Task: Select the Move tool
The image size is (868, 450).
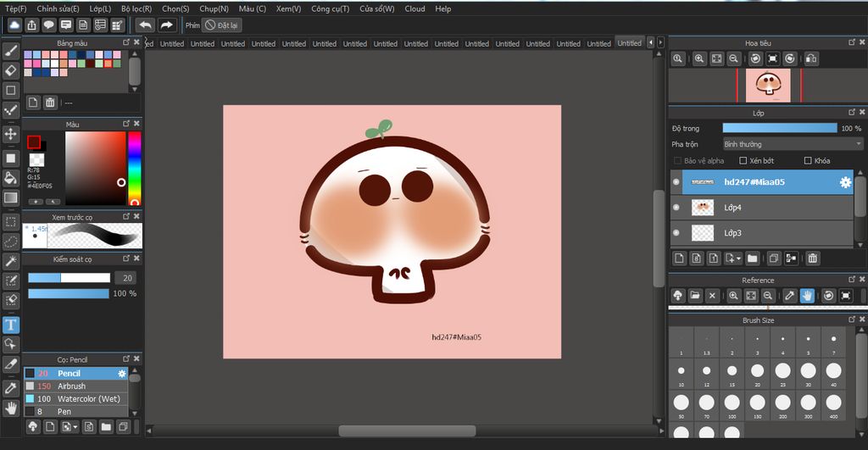Action: (11, 134)
